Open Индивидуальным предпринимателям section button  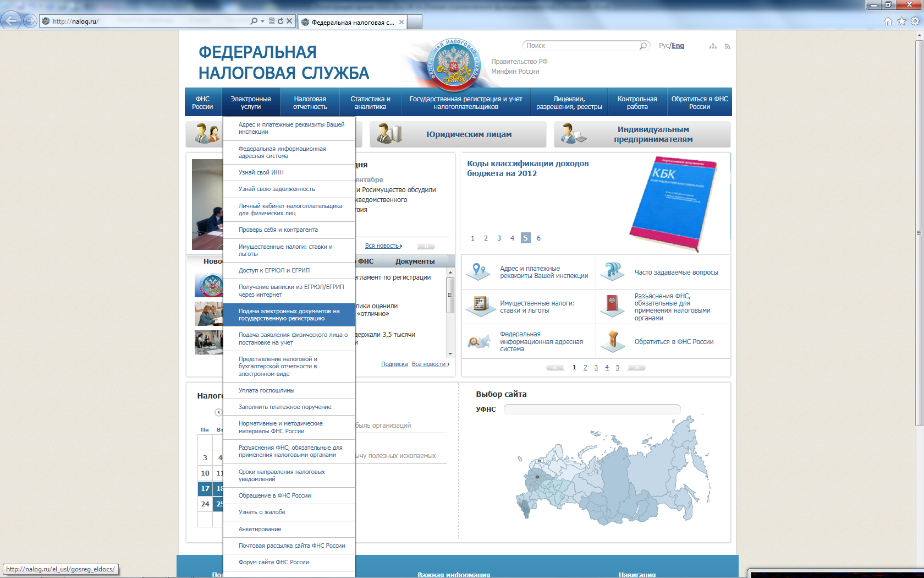[x=642, y=134]
